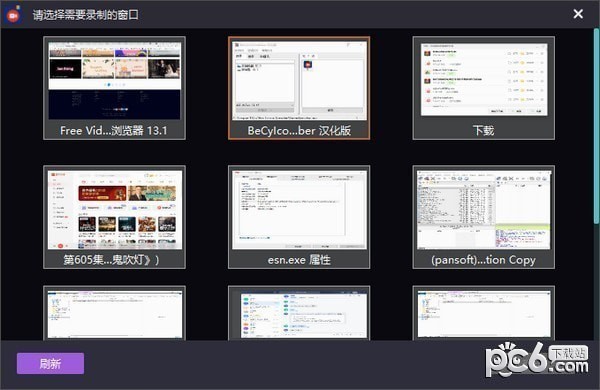Click the 刷新 refresh button
Image resolution: width=600 pixels, height=390 pixels.
(50, 363)
